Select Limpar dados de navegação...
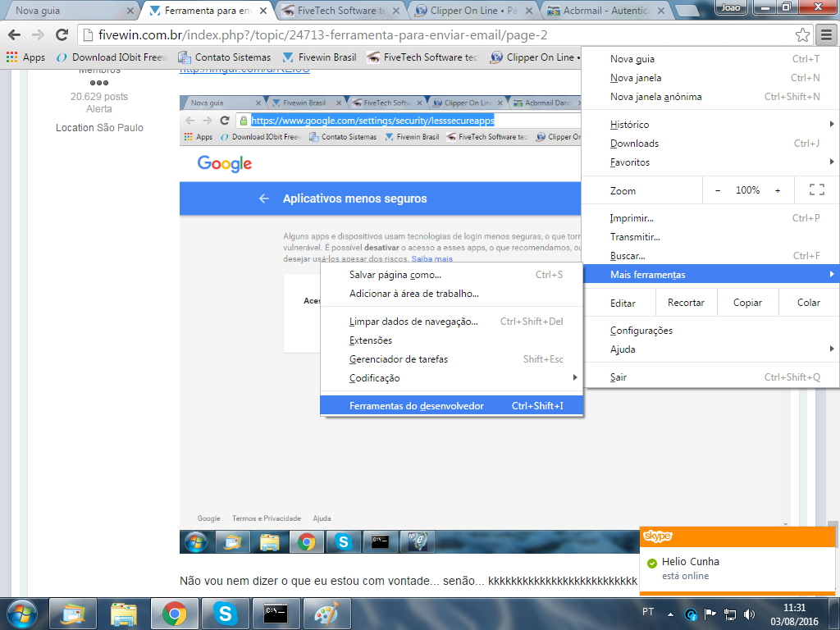840x630 pixels. [x=452, y=322]
